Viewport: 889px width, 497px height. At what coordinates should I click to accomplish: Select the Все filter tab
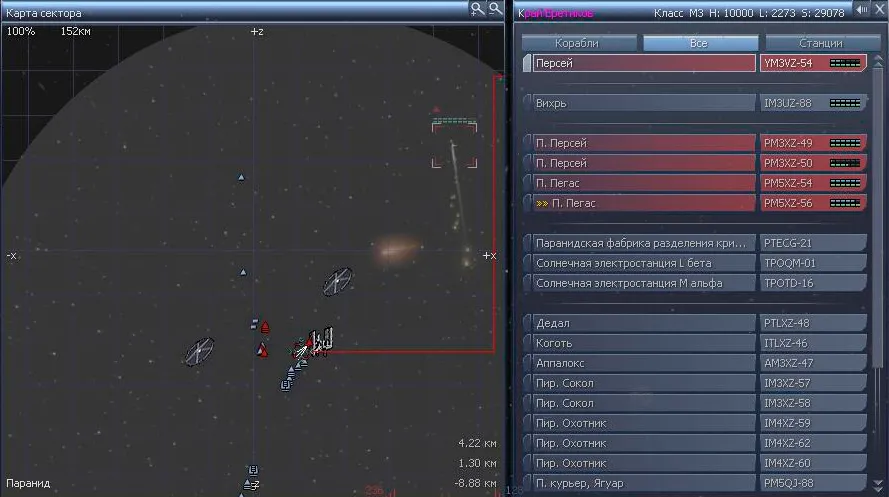tap(698, 43)
